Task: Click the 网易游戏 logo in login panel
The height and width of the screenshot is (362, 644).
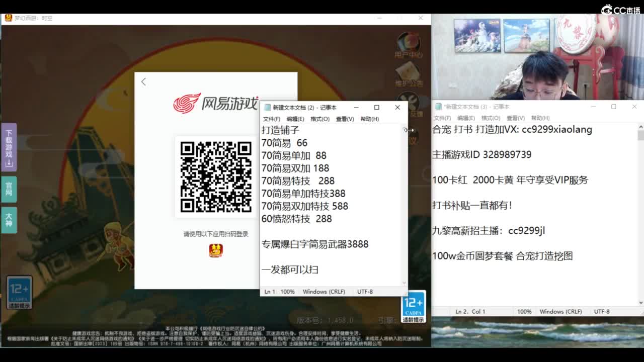Action: click(216, 103)
